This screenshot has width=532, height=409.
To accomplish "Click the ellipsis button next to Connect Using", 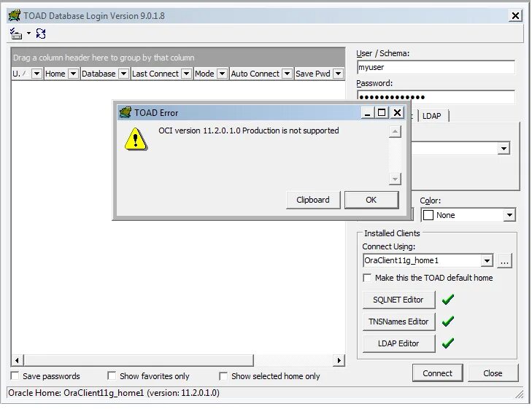I will (x=504, y=260).
